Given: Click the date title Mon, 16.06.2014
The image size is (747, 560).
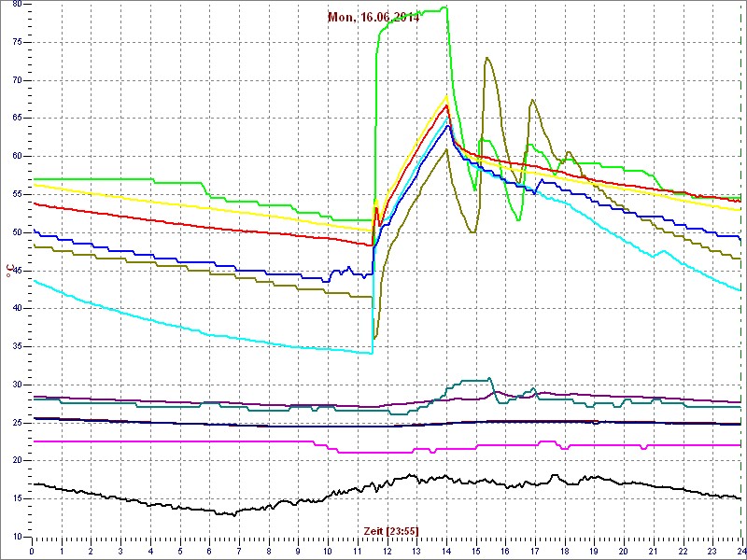Looking at the screenshot, I should (x=373, y=18).
